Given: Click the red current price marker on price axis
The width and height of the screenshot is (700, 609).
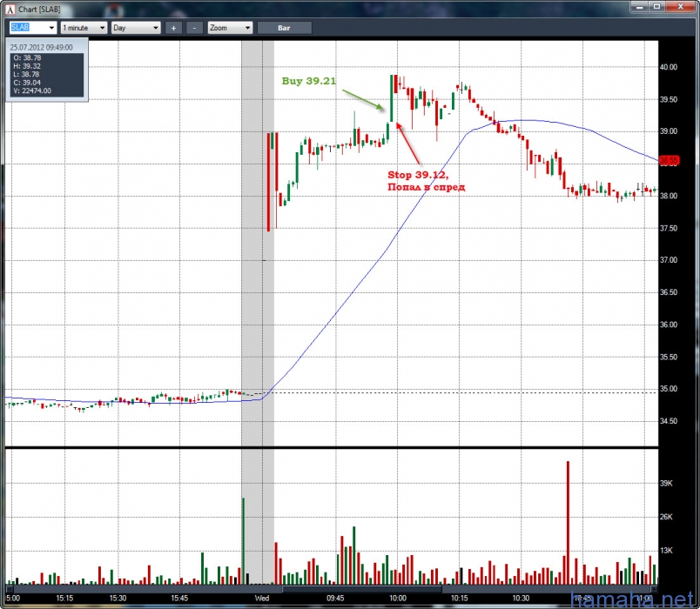Looking at the screenshot, I should click(669, 160).
